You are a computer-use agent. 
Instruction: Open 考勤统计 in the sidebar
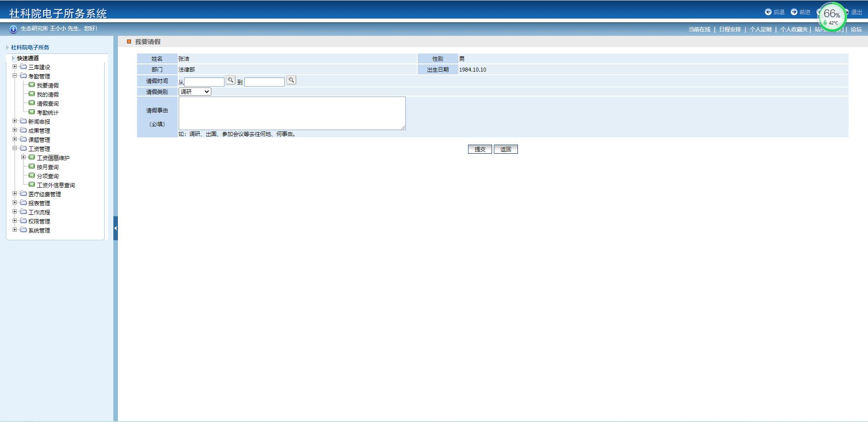48,112
